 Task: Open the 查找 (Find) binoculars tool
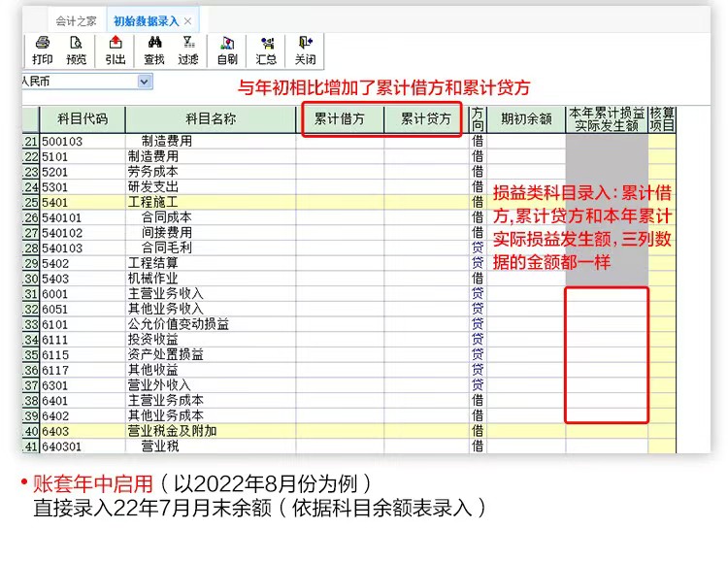click(154, 50)
